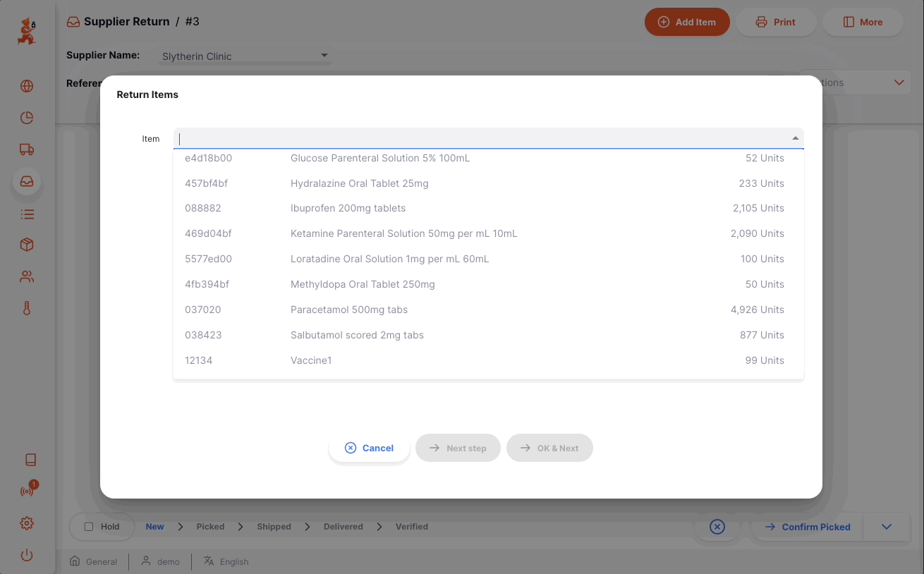The image size is (924, 574).
Task: Click in the Item search field
Action: tap(480, 138)
